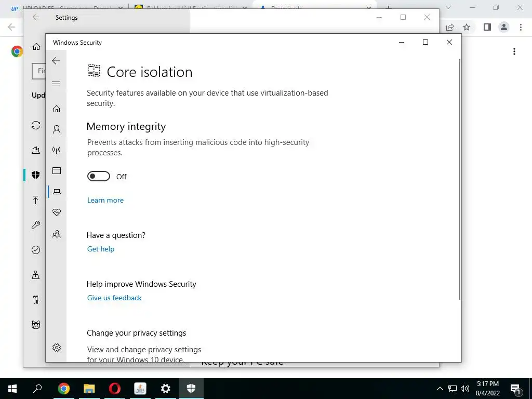
Task: Toggle Chrome side panel icon
Action: 487,27
